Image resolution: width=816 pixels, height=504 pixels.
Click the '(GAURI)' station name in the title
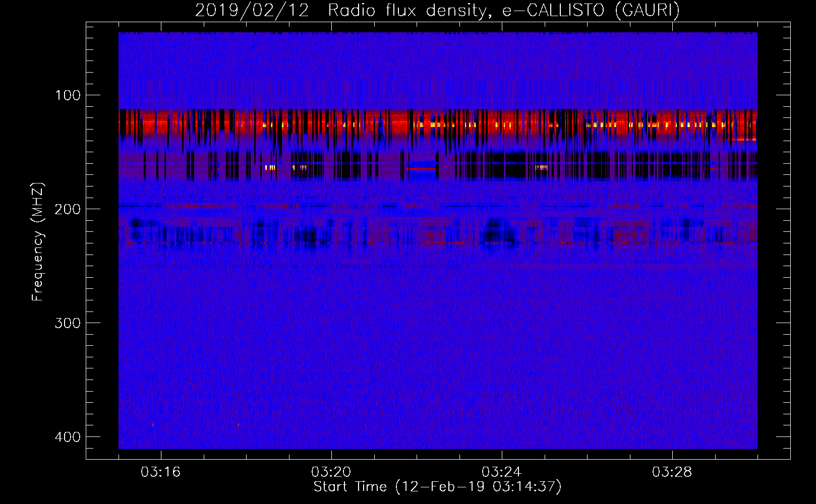pos(648,10)
